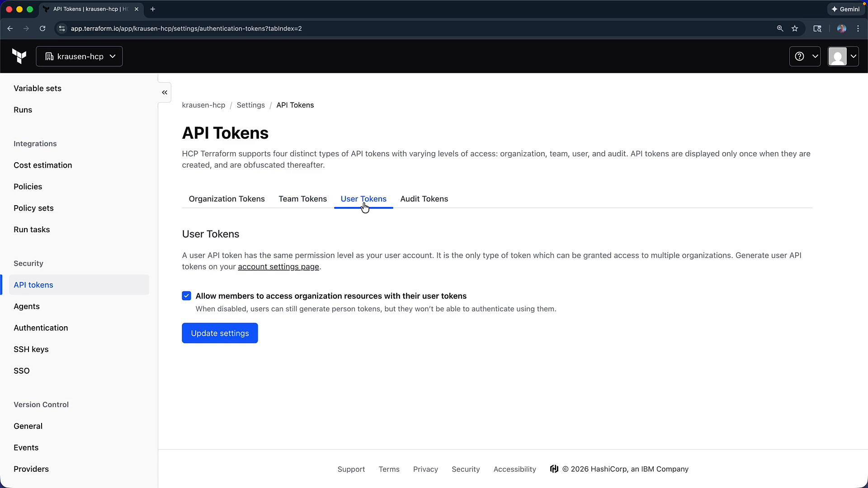This screenshot has height=488, width=868.
Task: Open Variable sets in the sidebar
Action: 38,89
